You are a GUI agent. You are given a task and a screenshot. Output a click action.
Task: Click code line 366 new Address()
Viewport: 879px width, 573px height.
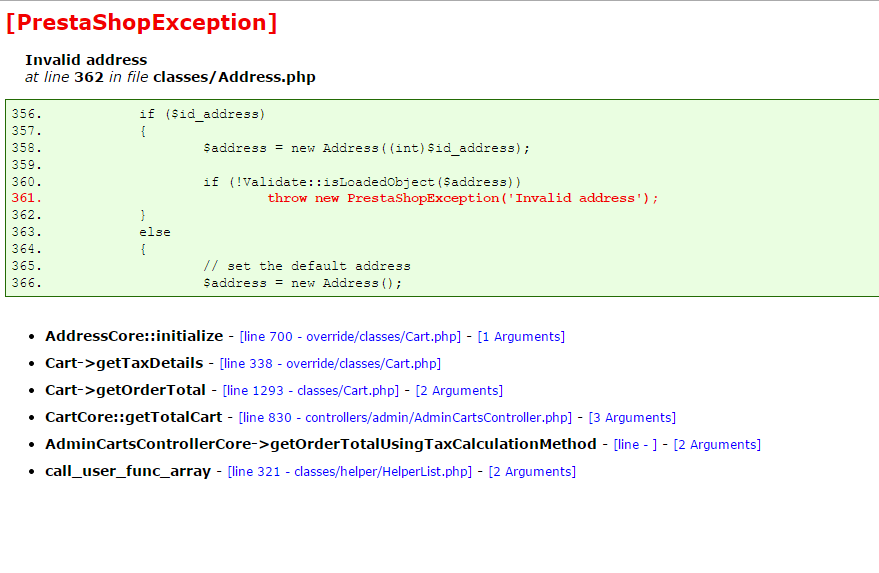tap(302, 283)
